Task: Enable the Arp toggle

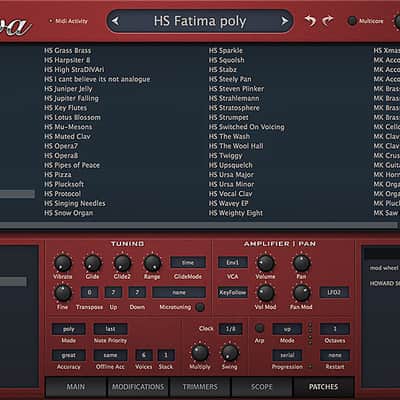Action: 259,328
